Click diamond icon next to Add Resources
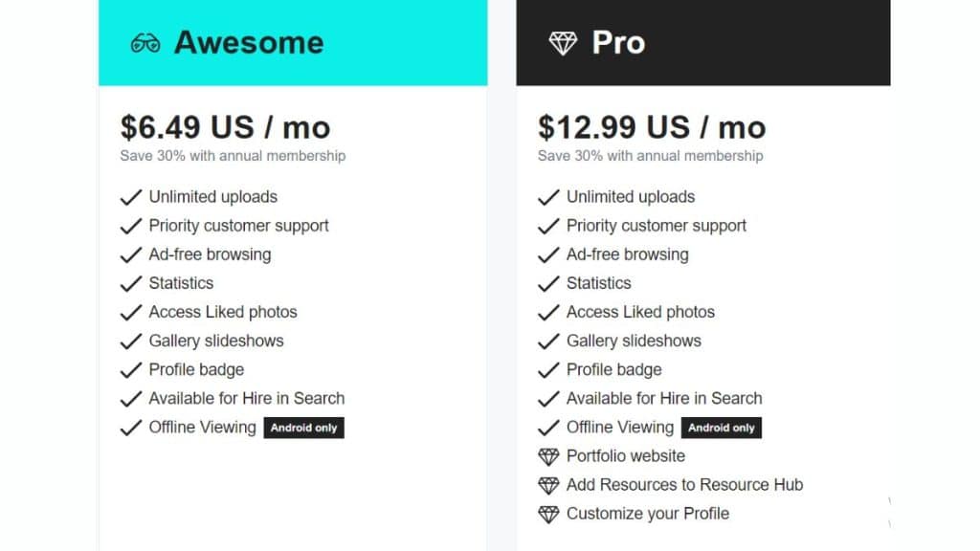This screenshot has height=551, width=980. click(x=548, y=485)
